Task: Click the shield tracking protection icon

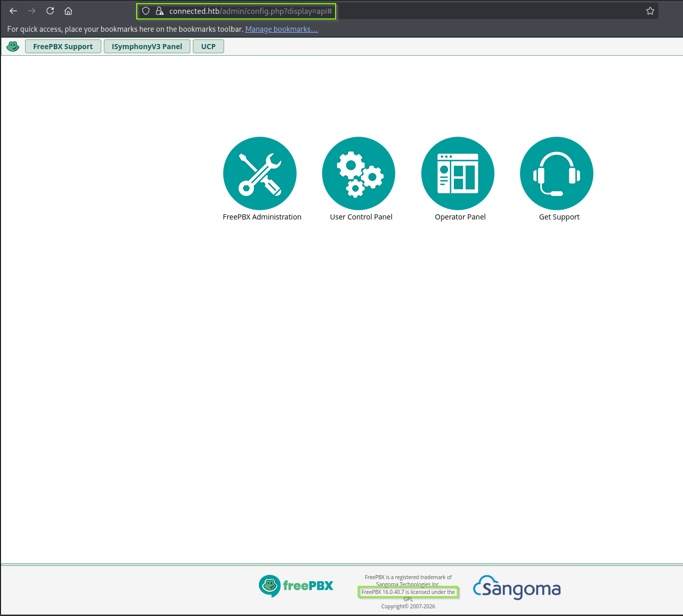Action: [146, 11]
